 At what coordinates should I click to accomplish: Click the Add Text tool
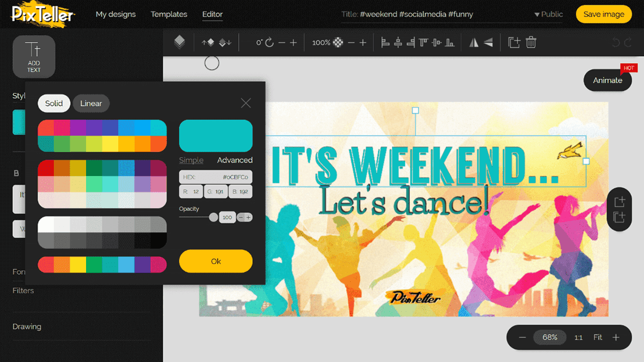pyautogui.click(x=34, y=57)
